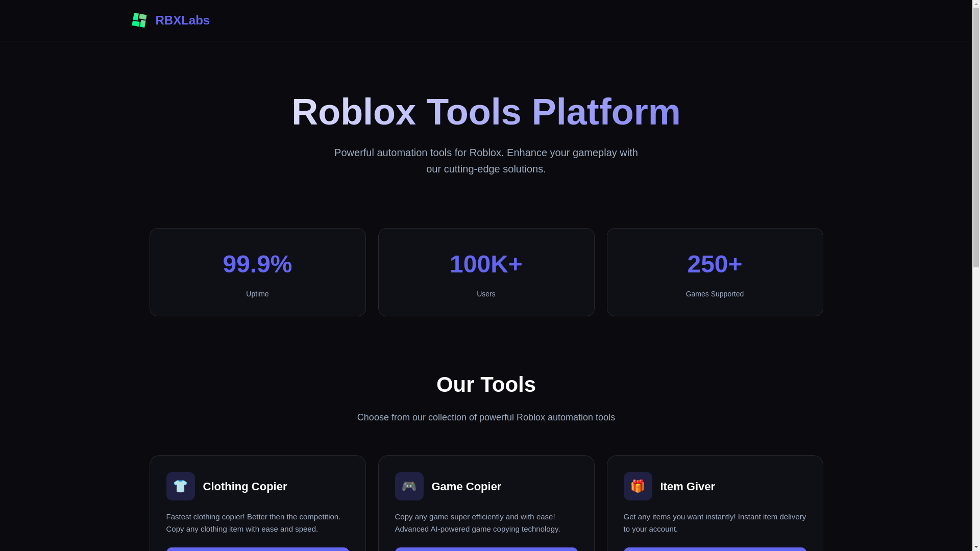Click the hero subtitle about automation tools

click(486, 161)
